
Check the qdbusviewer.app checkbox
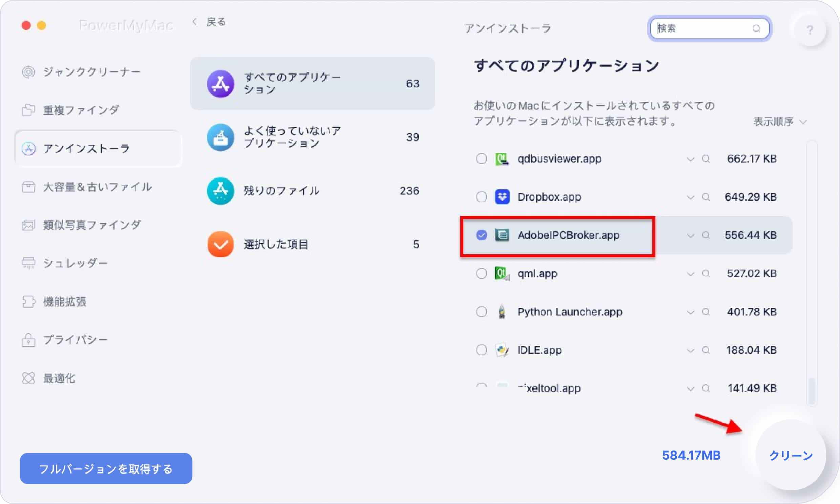point(481,159)
